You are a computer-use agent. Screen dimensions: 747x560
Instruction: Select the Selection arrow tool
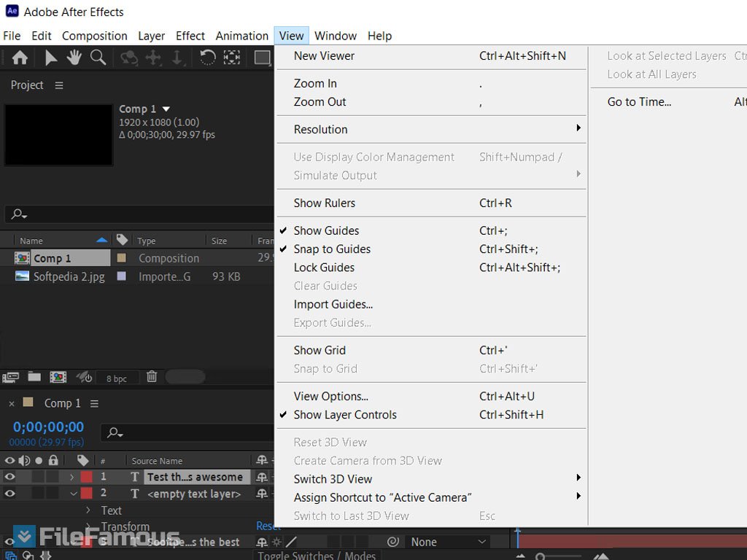(x=50, y=58)
